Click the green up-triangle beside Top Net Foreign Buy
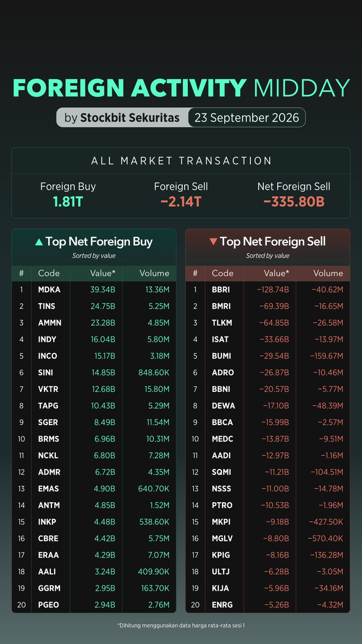Screen dimensions: 362x644 coord(39,242)
